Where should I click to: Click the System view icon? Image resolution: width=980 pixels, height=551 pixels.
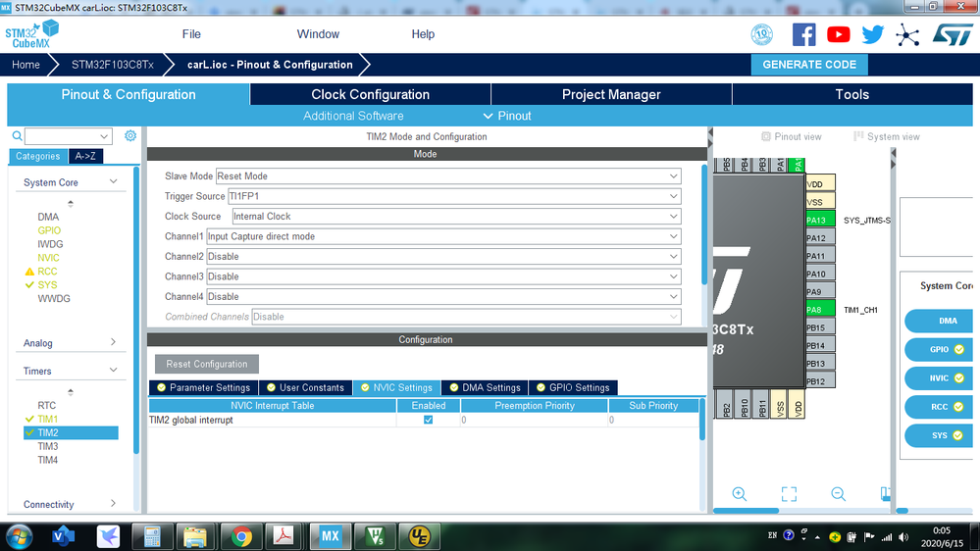pyautogui.click(x=858, y=136)
